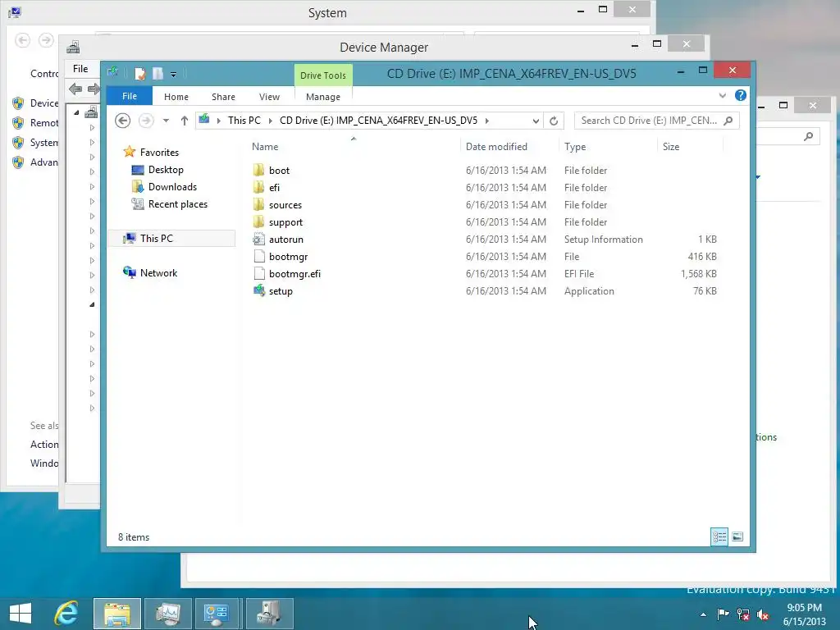
Task: Open the File ribbon tab
Action: [130, 96]
